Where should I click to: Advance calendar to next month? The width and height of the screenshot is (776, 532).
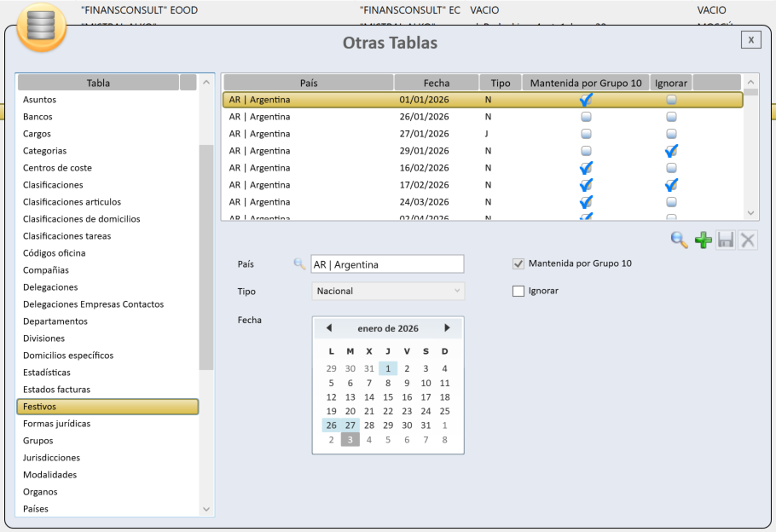447,328
